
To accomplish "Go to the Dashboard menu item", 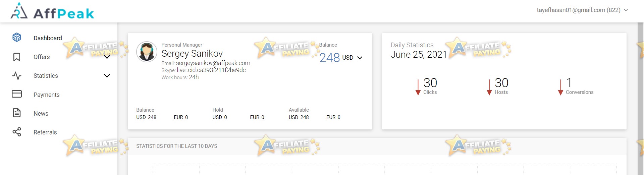I will point(48,38).
